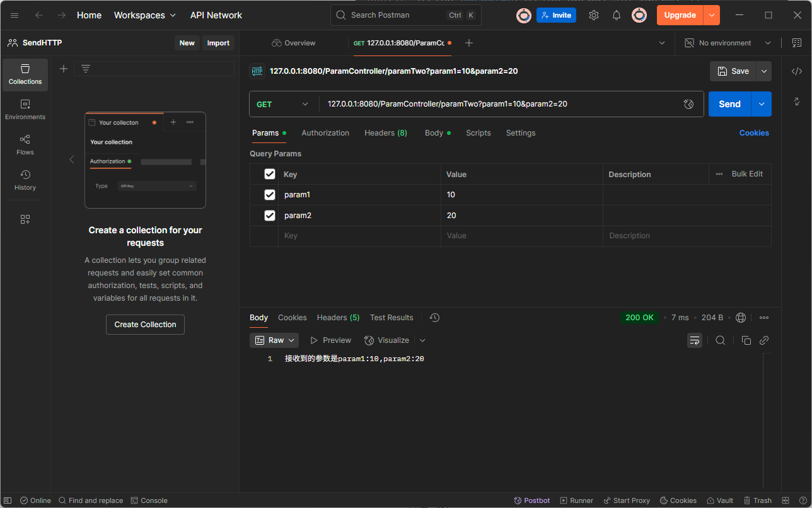Open Trash in the status bar
The image size is (812, 508).
[x=757, y=500]
